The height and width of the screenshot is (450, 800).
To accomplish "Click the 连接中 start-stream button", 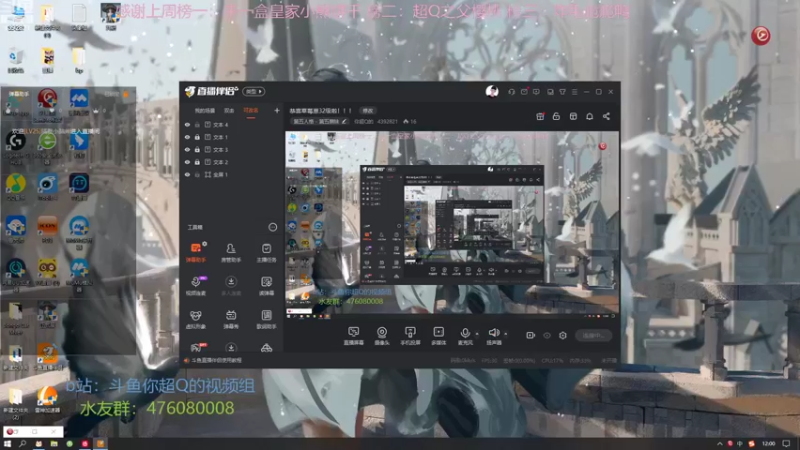I will (593, 335).
